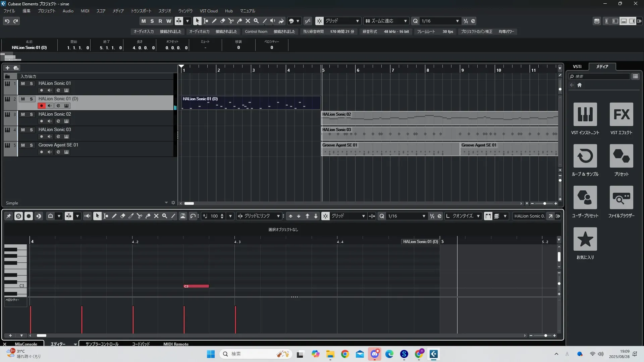This screenshot has height=362, width=644.
Task: Select the Draw pencil tool in main toolbar
Action: click(214, 21)
